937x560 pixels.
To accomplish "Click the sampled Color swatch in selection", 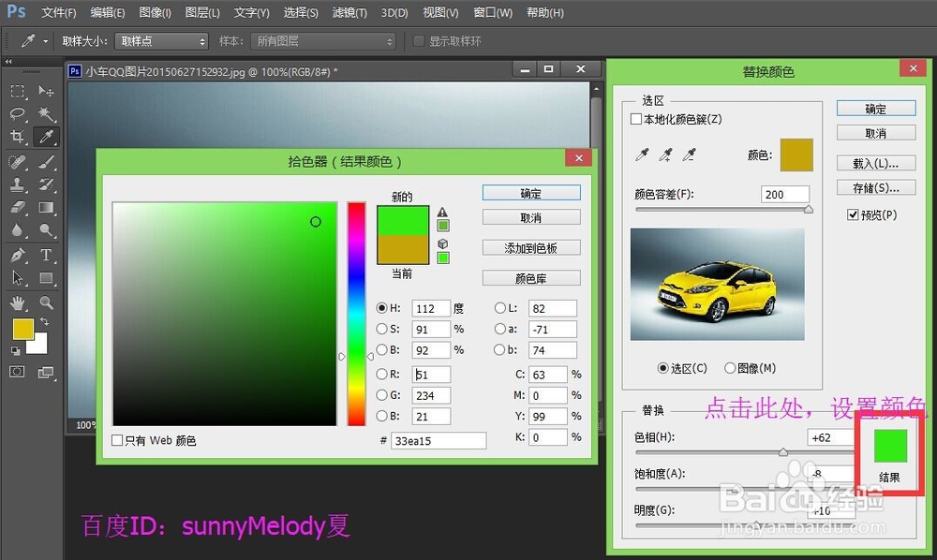I will pos(796,155).
